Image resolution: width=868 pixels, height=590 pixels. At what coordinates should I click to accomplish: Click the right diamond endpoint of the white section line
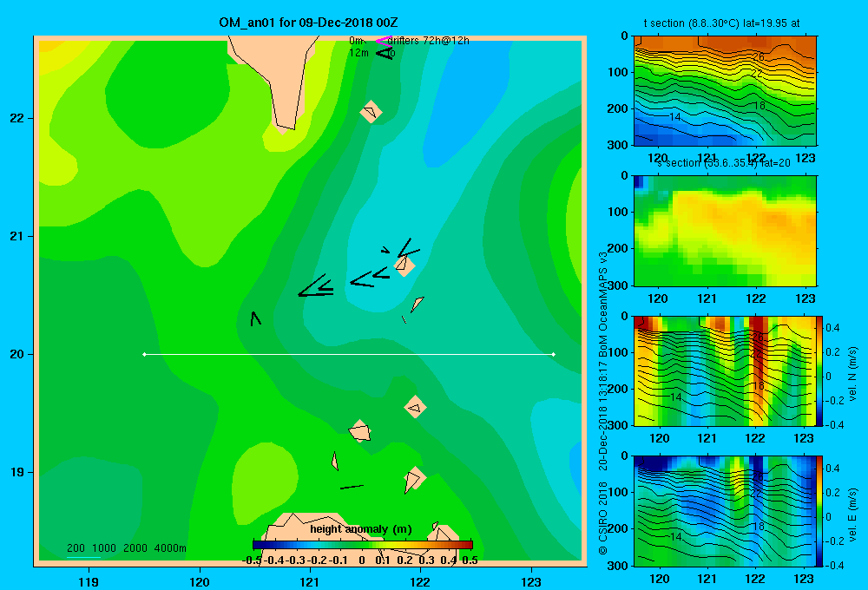point(554,354)
